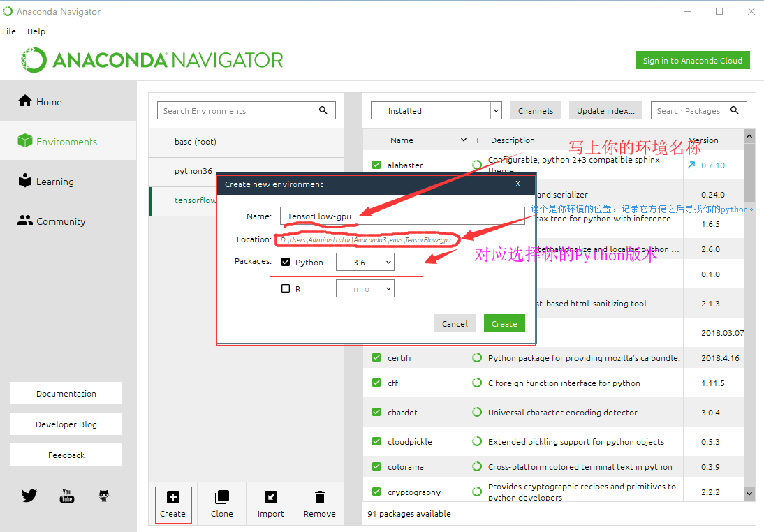Open the File menu
764x532 pixels.
(9, 31)
